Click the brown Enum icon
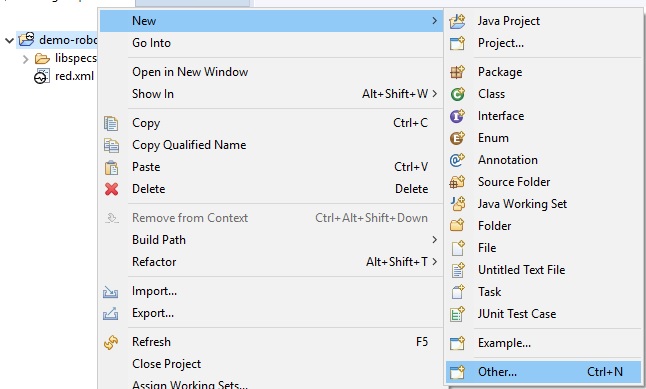The image size is (646, 389). point(457,138)
